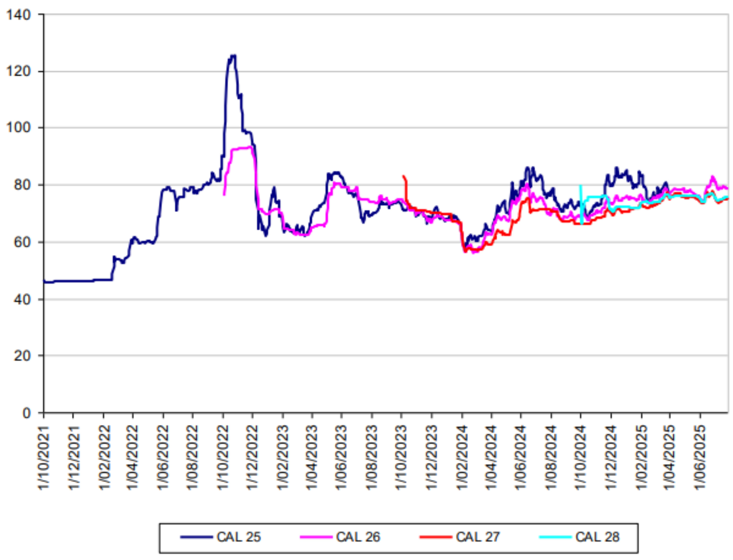The width and height of the screenshot is (733, 560).
Task: Click the CAL 27 legend label
Action: pos(478,537)
